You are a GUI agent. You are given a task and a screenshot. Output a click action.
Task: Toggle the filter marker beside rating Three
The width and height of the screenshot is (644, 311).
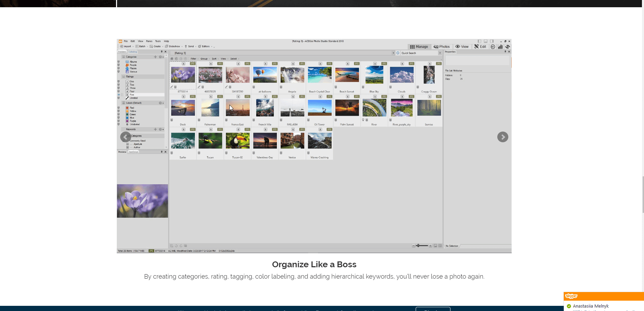coord(119,88)
